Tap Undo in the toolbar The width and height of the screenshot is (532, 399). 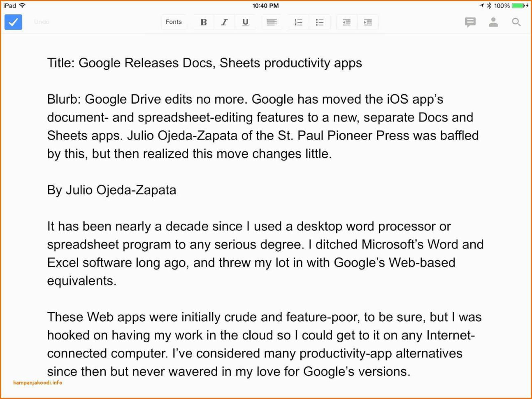tap(42, 22)
